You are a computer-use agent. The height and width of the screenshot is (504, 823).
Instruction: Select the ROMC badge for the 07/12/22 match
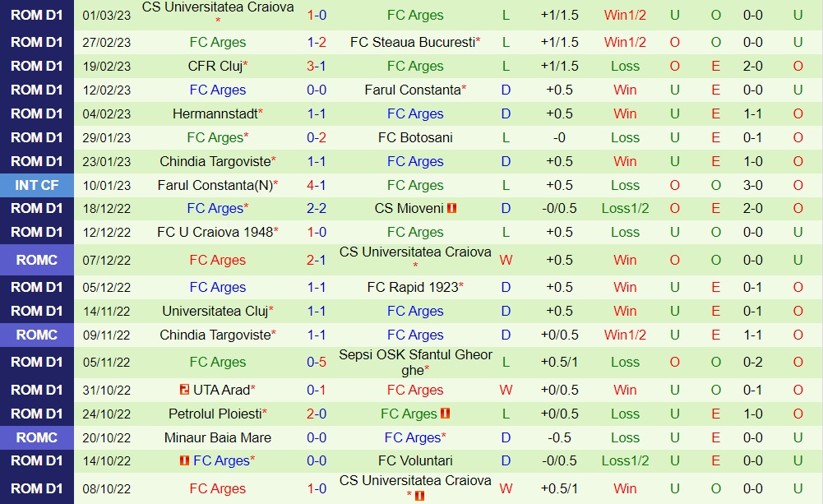pyautogui.click(x=36, y=260)
